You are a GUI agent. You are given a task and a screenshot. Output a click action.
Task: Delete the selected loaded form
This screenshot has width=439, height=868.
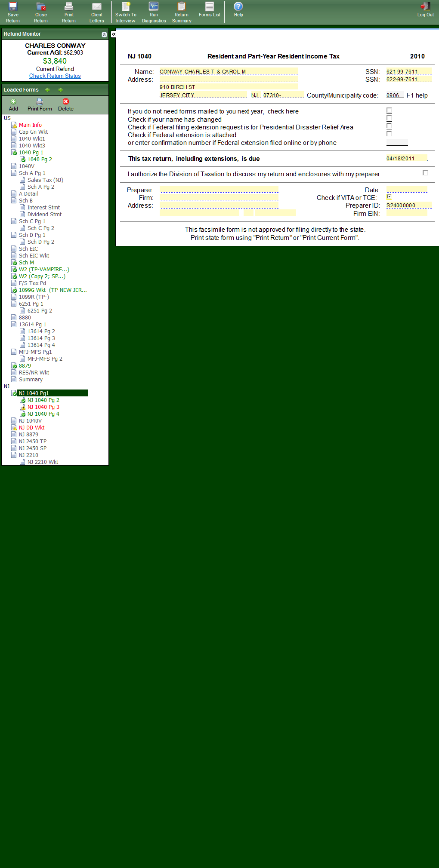click(66, 102)
